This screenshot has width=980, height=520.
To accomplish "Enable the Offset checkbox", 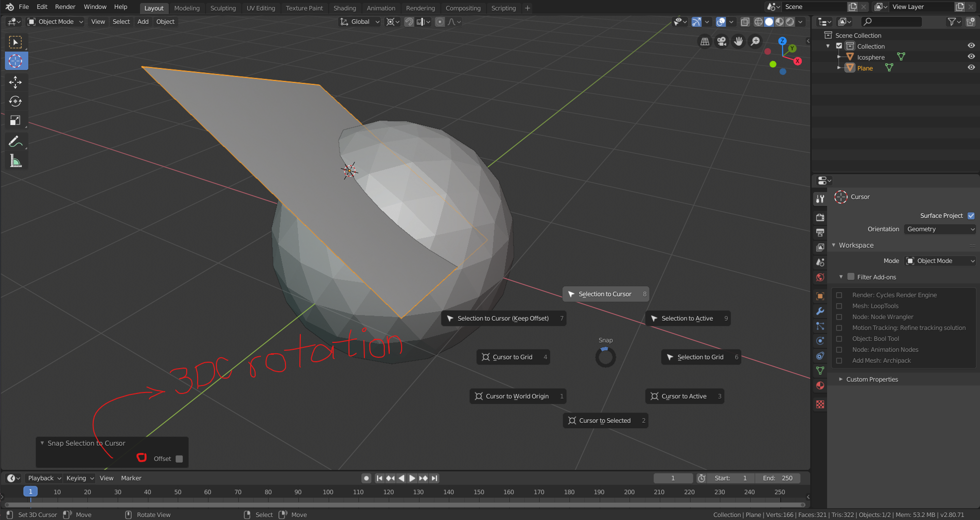I will click(x=179, y=459).
